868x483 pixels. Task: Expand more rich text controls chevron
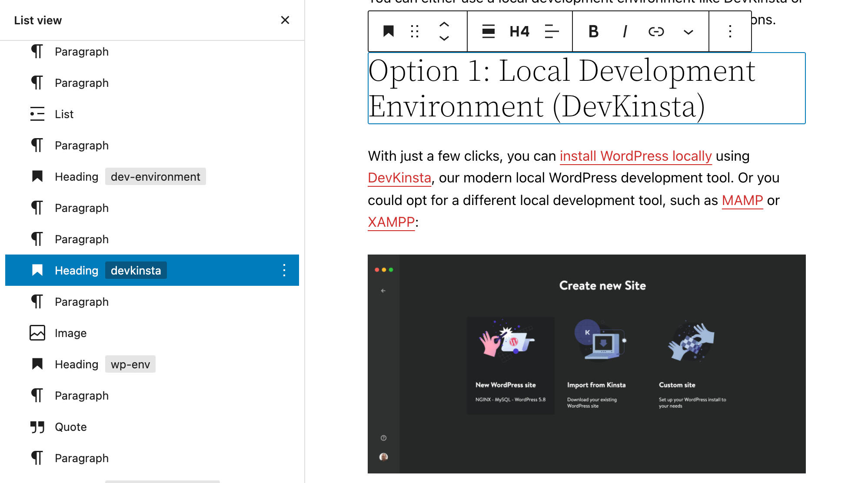(x=688, y=32)
